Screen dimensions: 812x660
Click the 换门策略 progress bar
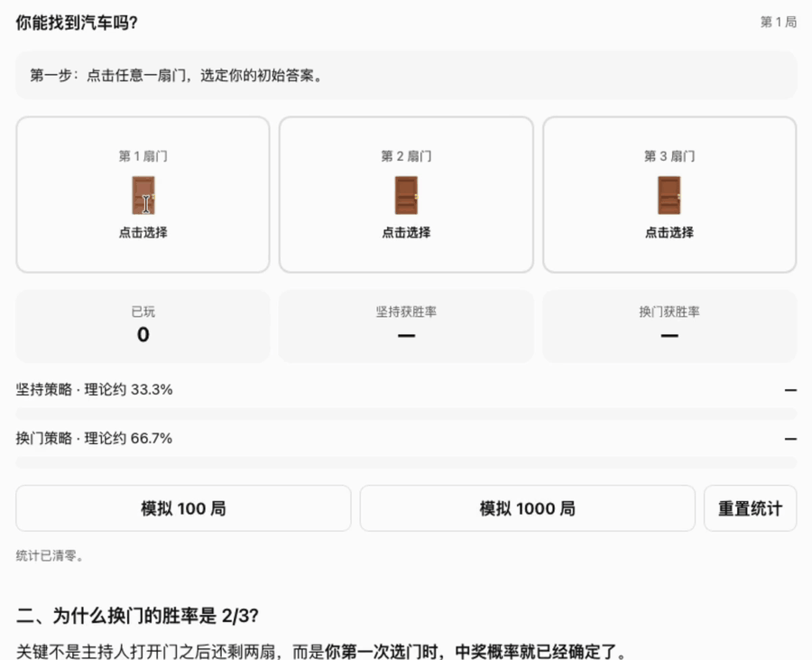point(406,462)
